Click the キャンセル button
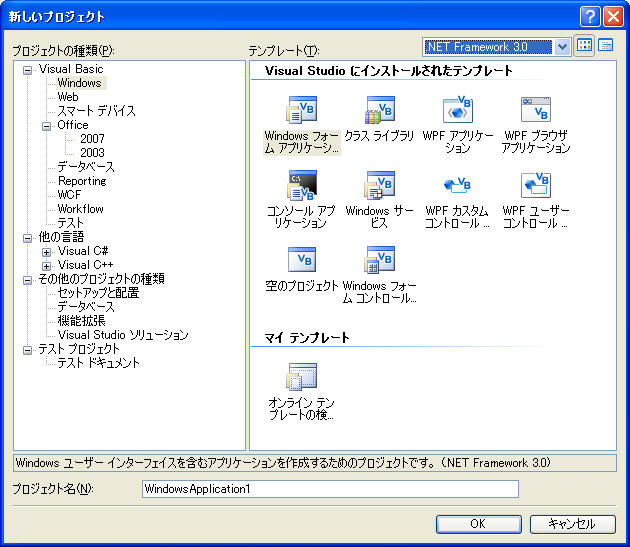 pos(573,524)
